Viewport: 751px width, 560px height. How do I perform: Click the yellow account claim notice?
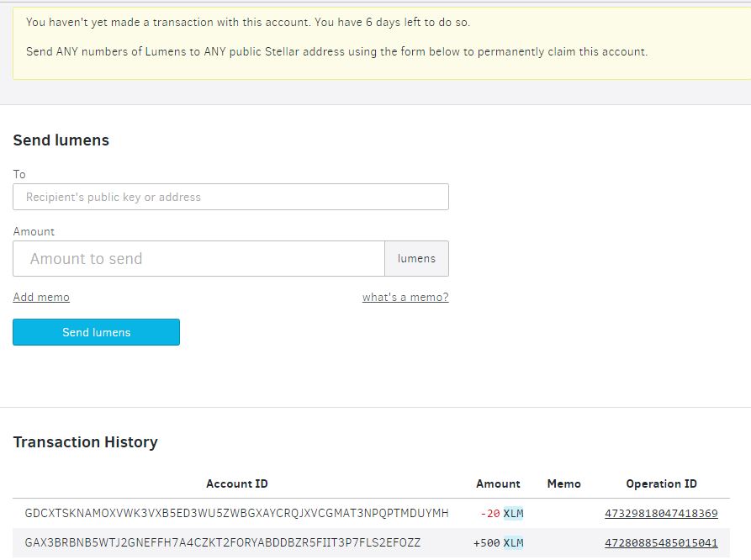coord(378,38)
